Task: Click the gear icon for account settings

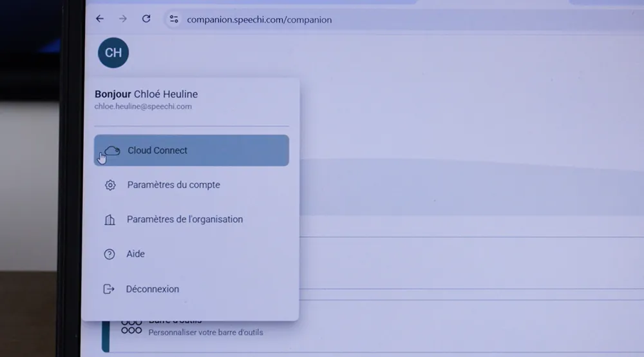Action: (x=110, y=186)
